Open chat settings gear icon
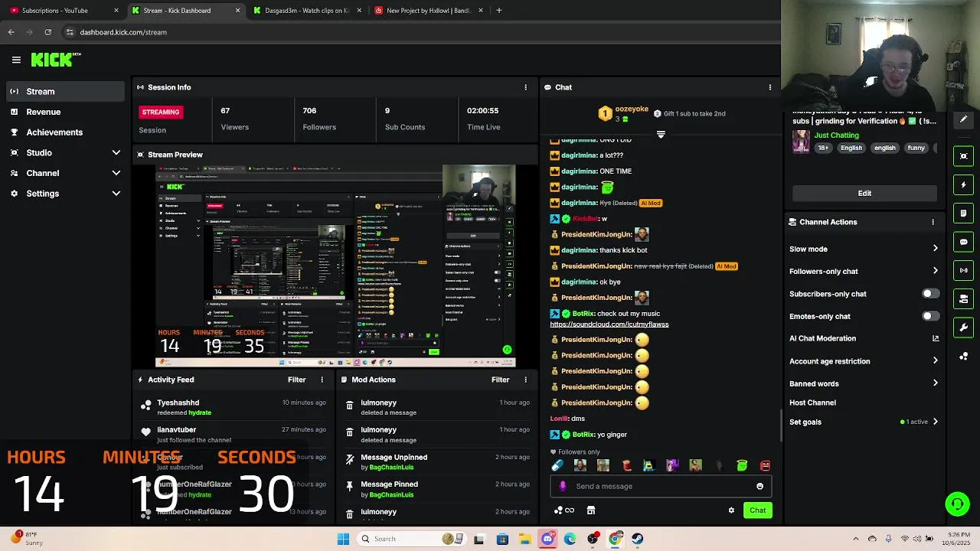980x551 pixels. [731, 510]
